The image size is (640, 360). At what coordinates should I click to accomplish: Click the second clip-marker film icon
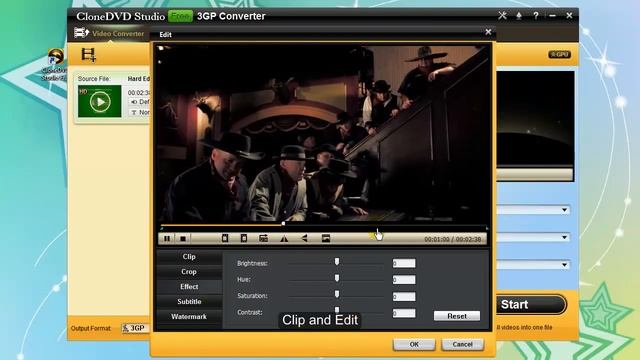pyautogui.click(x=244, y=238)
